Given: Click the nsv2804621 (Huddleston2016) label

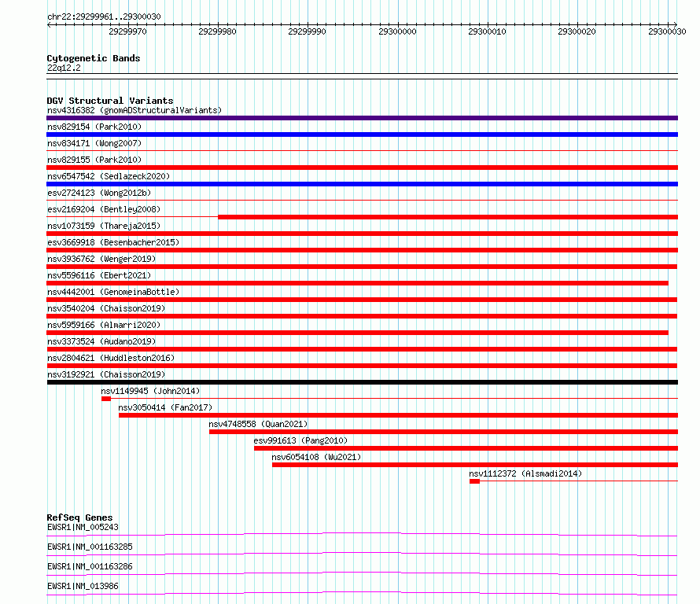Looking at the screenshot, I should click(x=111, y=358).
